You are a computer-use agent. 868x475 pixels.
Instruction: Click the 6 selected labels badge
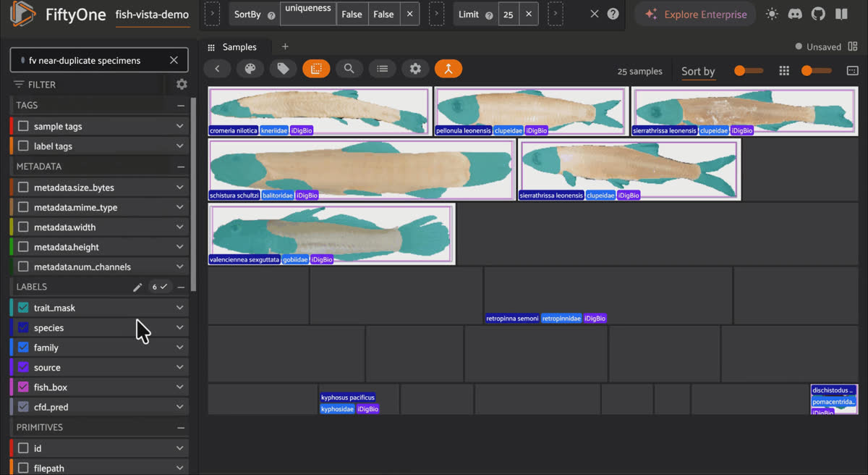click(160, 287)
